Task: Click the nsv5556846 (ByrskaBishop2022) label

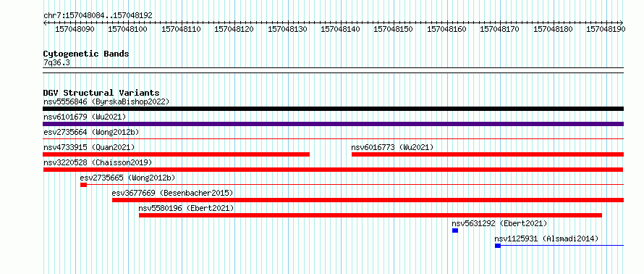Action: 106,101
